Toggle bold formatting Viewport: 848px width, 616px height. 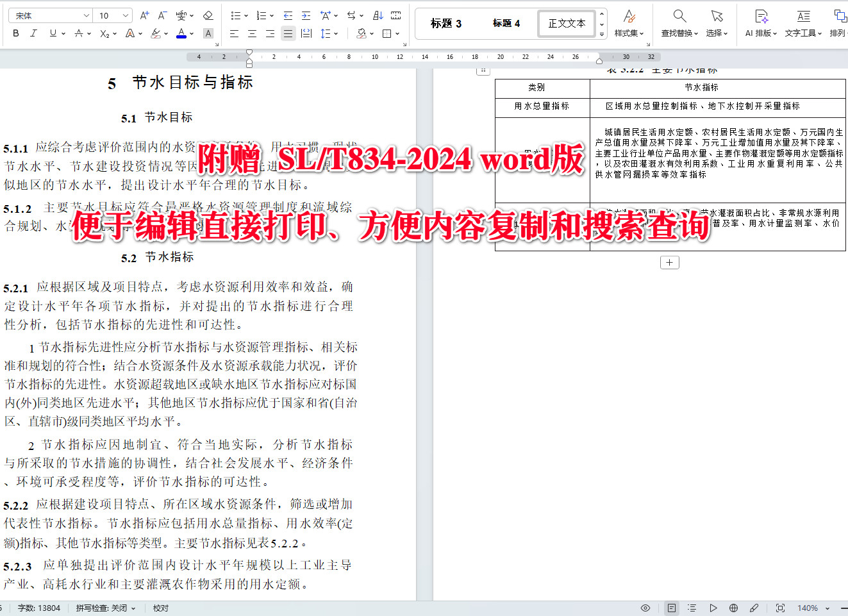[x=16, y=33]
